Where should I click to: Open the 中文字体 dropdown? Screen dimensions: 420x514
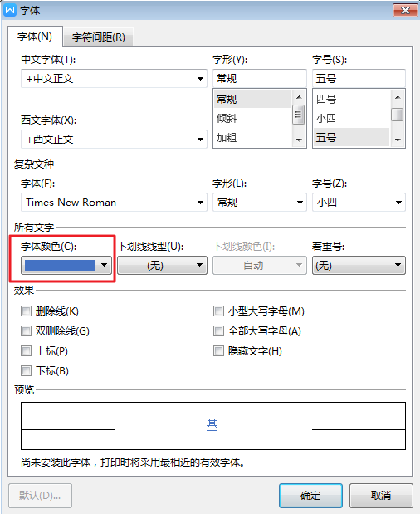click(114, 79)
